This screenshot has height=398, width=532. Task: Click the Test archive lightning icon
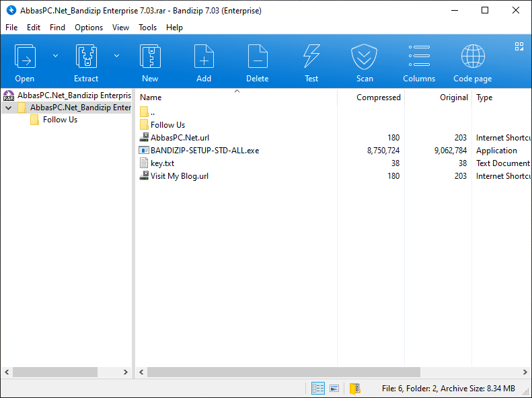[311, 56]
